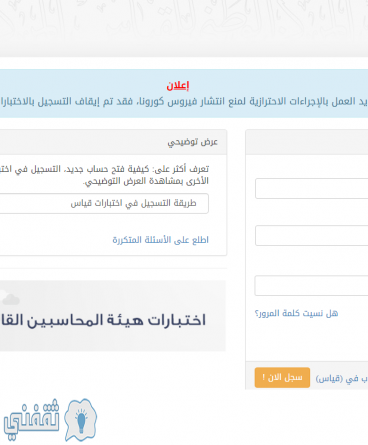This screenshot has width=368, height=445.
Task: Focus the third login input field
Action: click(312, 285)
